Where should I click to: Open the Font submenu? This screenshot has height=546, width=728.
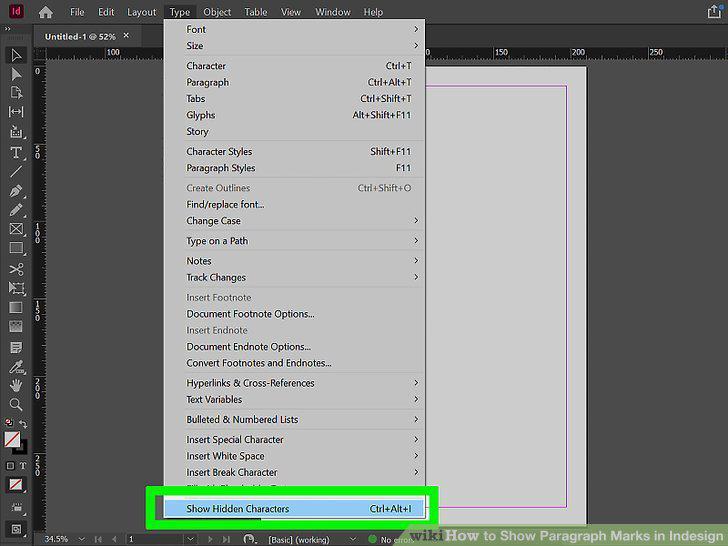pyautogui.click(x=294, y=29)
